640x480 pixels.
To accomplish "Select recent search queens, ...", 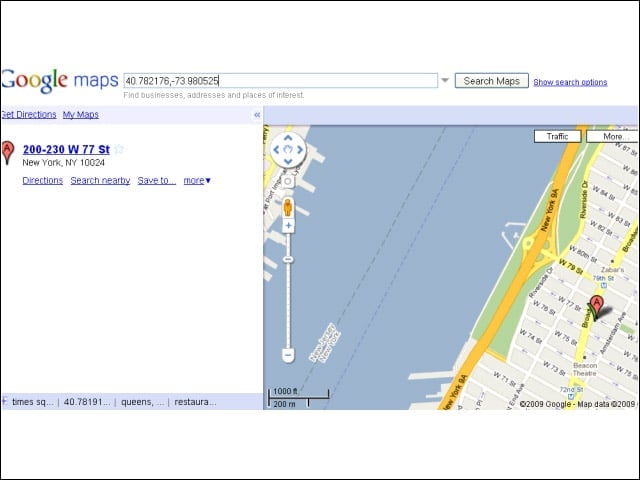I will point(142,402).
